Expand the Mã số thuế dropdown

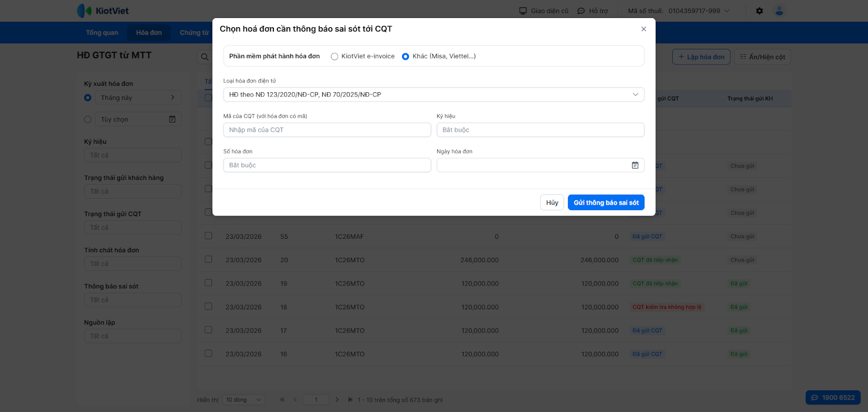point(727,11)
